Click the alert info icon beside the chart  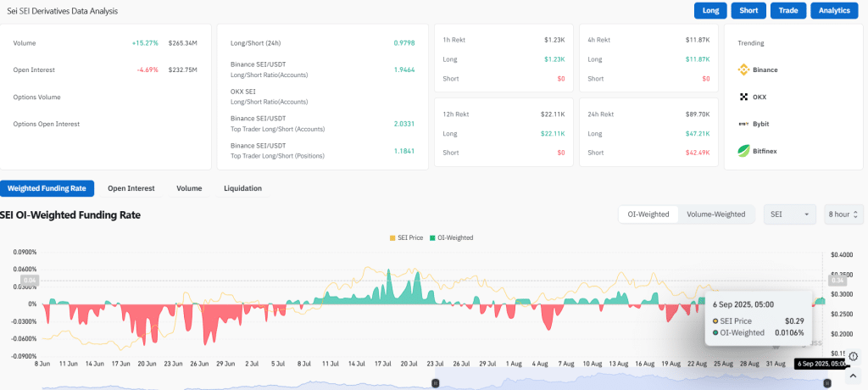point(853,356)
